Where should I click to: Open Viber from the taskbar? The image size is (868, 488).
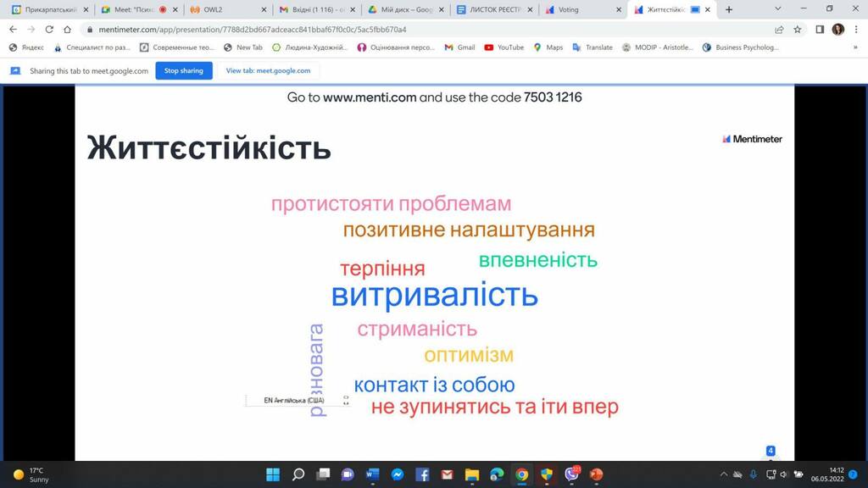(571, 474)
